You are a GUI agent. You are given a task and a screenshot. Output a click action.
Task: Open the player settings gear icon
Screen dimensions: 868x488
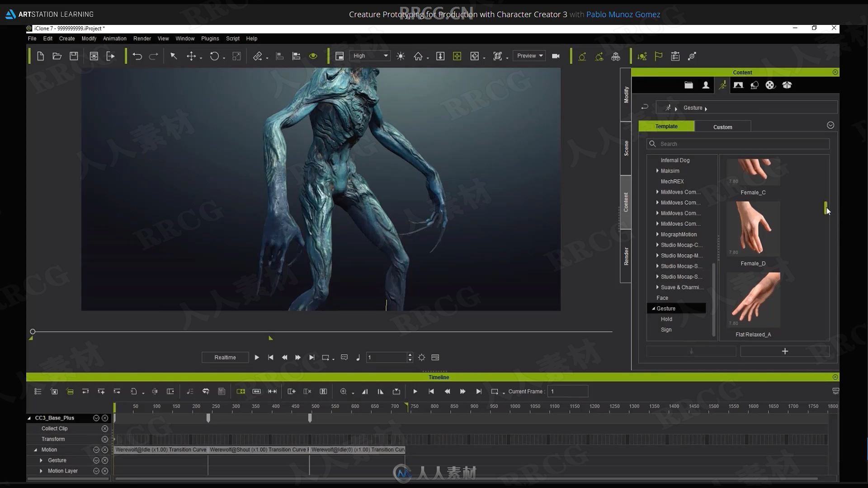pyautogui.click(x=421, y=357)
